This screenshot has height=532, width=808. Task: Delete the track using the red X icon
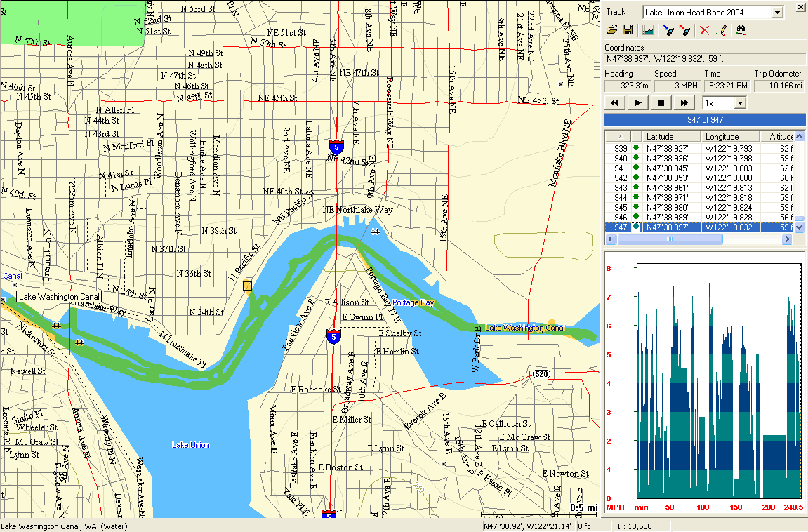pyautogui.click(x=704, y=30)
